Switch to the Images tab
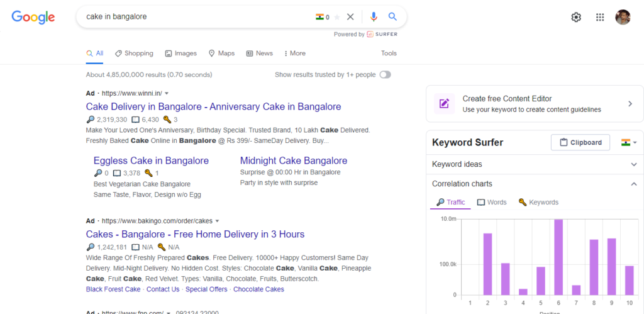The height and width of the screenshot is (314, 644). [x=180, y=53]
